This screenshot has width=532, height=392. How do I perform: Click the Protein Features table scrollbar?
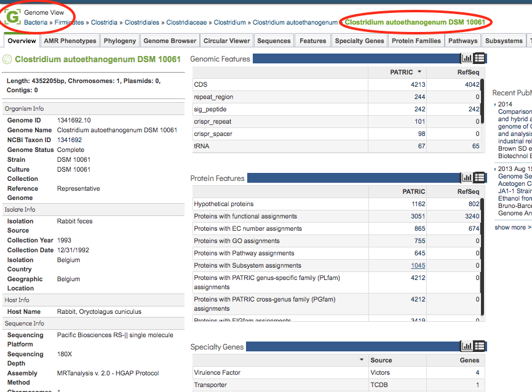482,257
